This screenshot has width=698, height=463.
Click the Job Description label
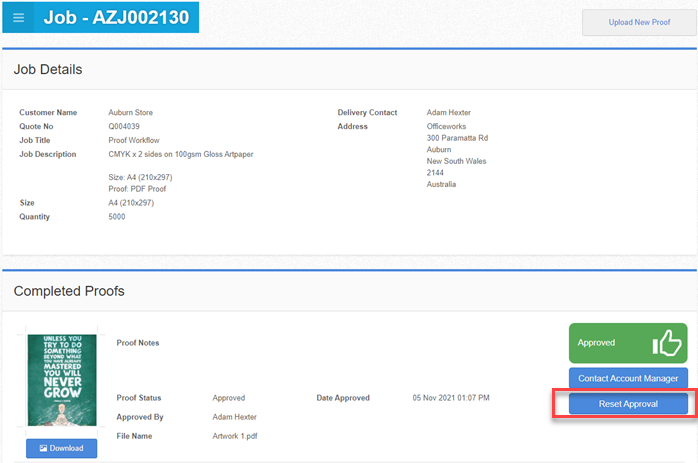(x=48, y=154)
